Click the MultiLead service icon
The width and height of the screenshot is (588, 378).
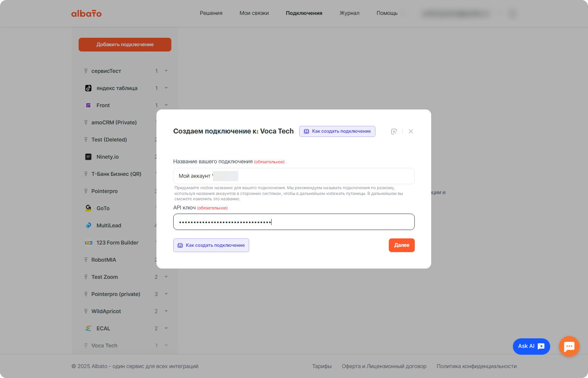click(x=88, y=225)
